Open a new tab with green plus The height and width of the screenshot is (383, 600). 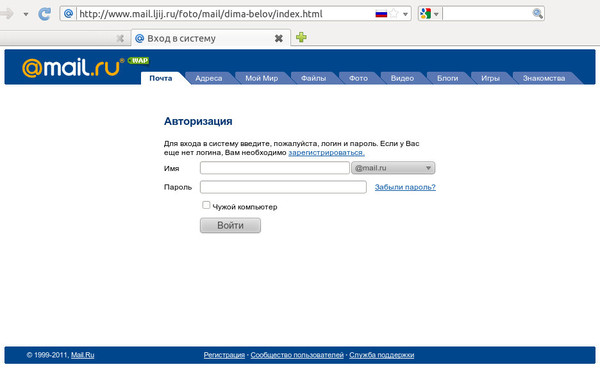(x=301, y=37)
